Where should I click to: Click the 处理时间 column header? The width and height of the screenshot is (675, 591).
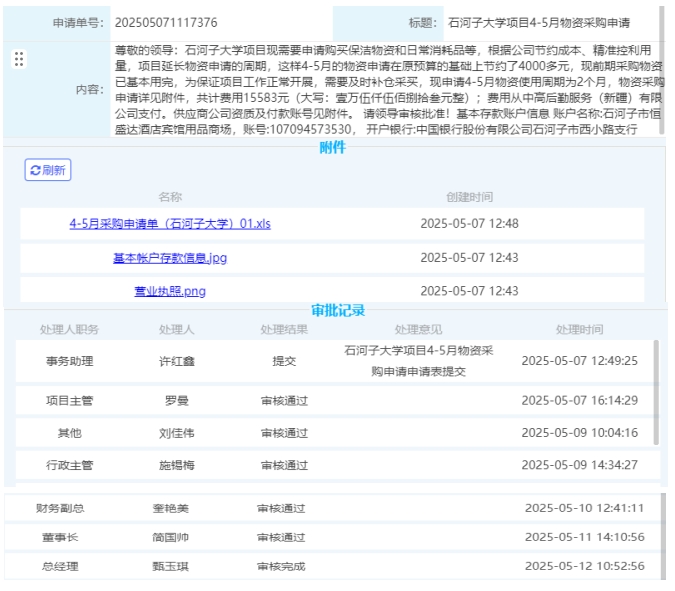point(580,330)
